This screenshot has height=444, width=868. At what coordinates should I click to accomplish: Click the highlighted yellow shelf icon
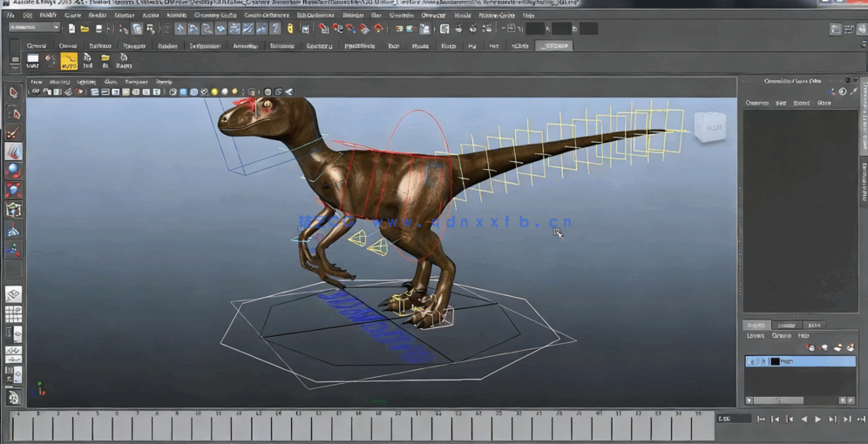coord(68,61)
